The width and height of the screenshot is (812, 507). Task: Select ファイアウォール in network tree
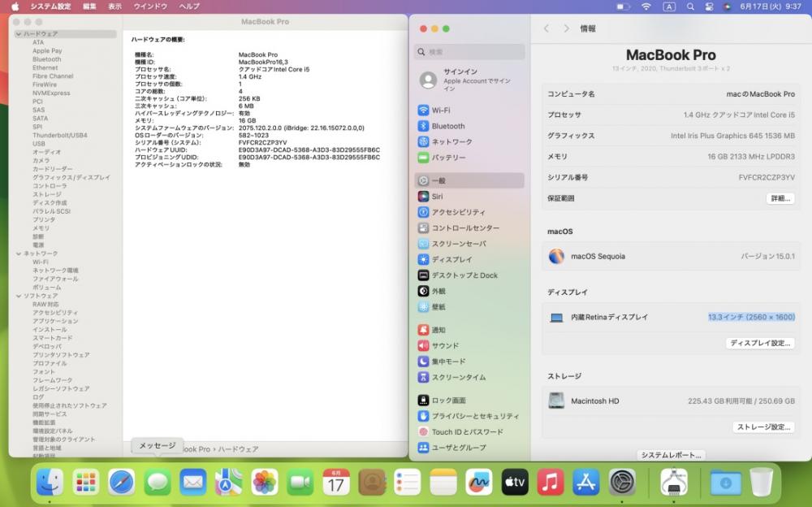[55, 279]
